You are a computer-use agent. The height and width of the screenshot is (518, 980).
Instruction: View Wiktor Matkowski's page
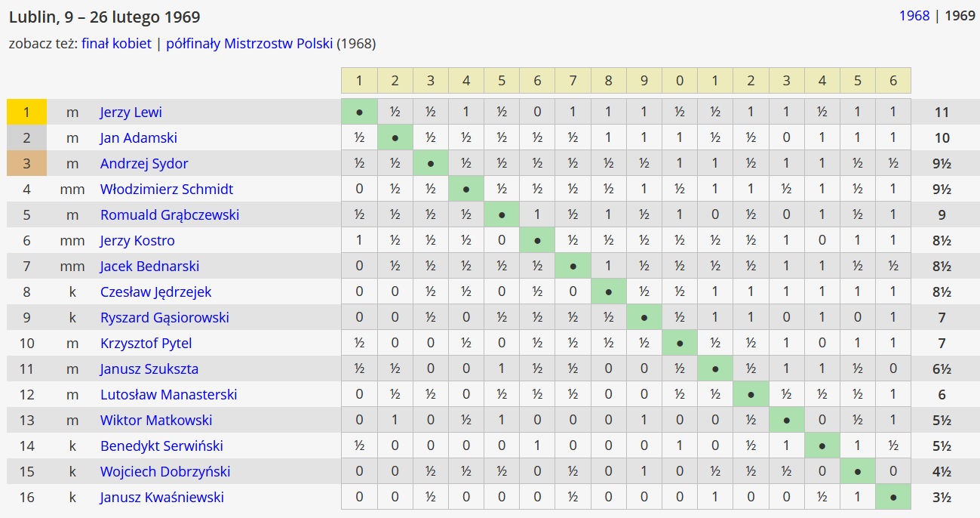click(156, 421)
